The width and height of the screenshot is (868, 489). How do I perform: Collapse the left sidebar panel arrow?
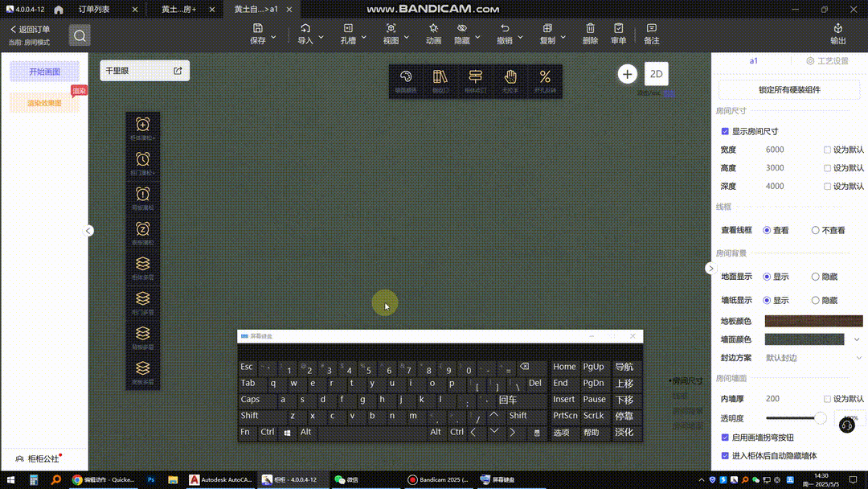(88, 231)
